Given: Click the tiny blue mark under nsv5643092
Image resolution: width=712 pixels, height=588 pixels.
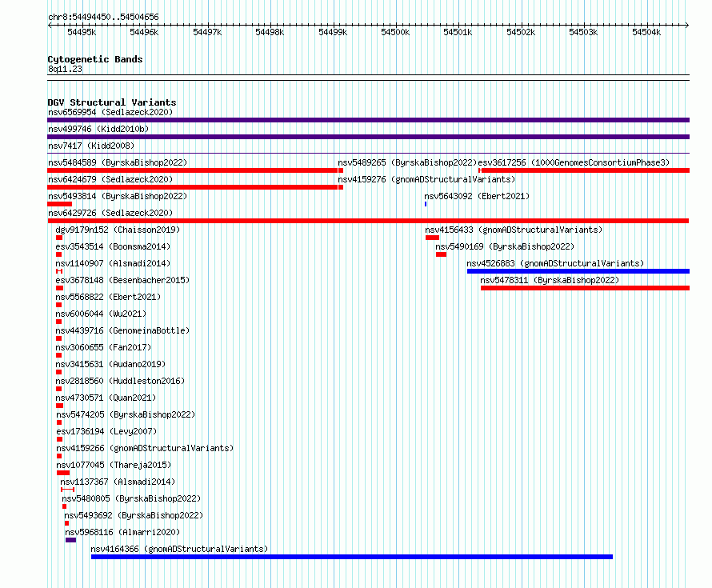Looking at the screenshot, I should (x=426, y=204).
